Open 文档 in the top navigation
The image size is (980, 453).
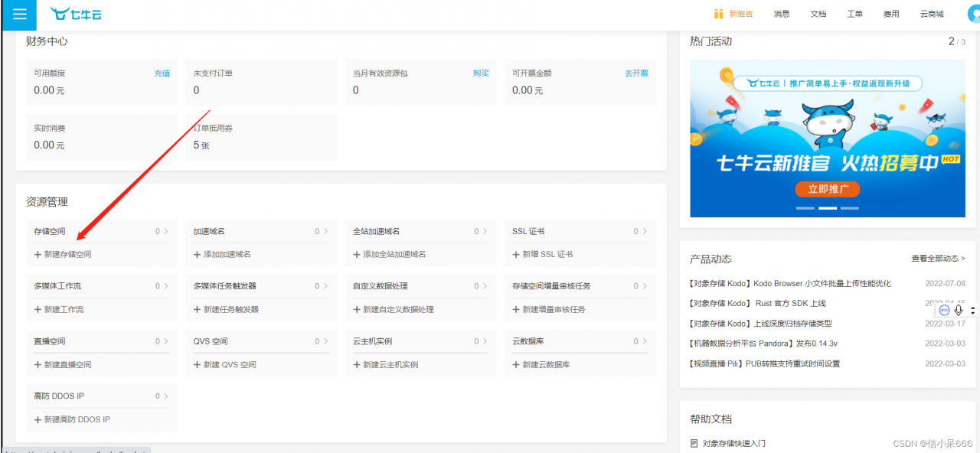[818, 14]
